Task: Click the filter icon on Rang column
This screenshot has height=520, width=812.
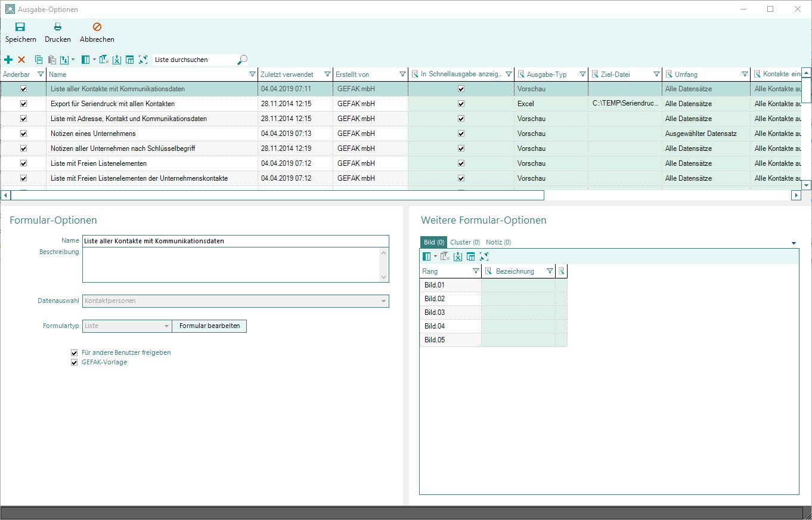Action: (x=476, y=271)
